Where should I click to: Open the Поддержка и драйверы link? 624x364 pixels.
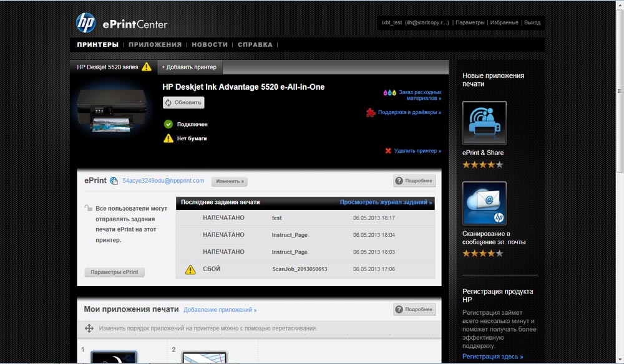pyautogui.click(x=409, y=112)
